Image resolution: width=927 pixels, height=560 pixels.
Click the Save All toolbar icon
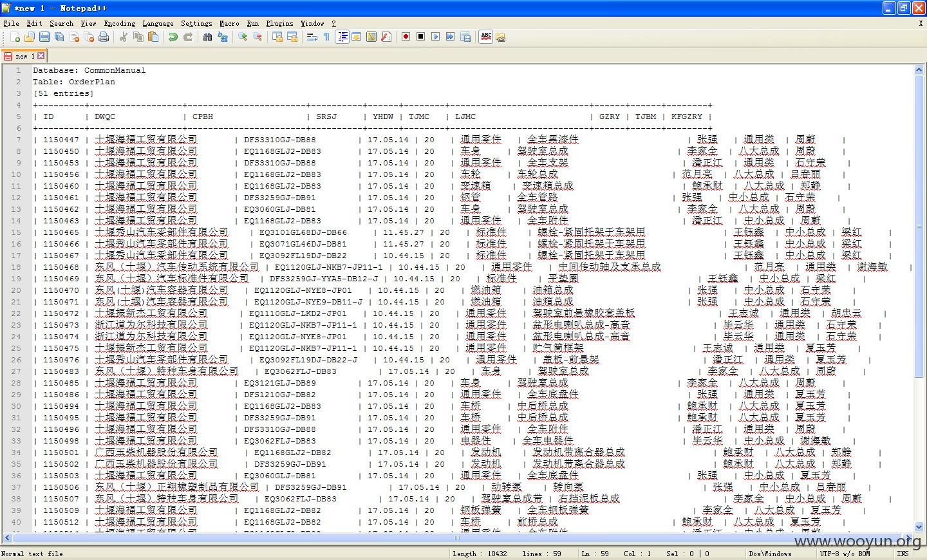tap(59, 37)
